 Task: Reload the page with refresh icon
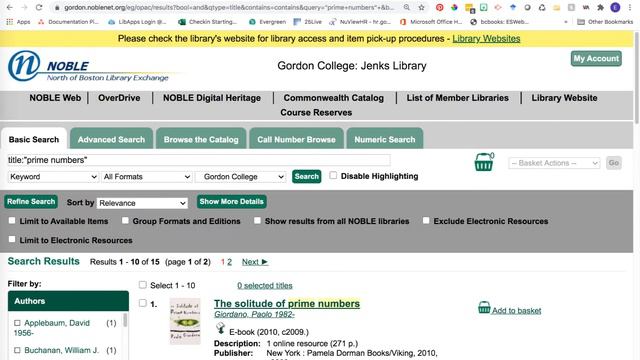[39, 7]
